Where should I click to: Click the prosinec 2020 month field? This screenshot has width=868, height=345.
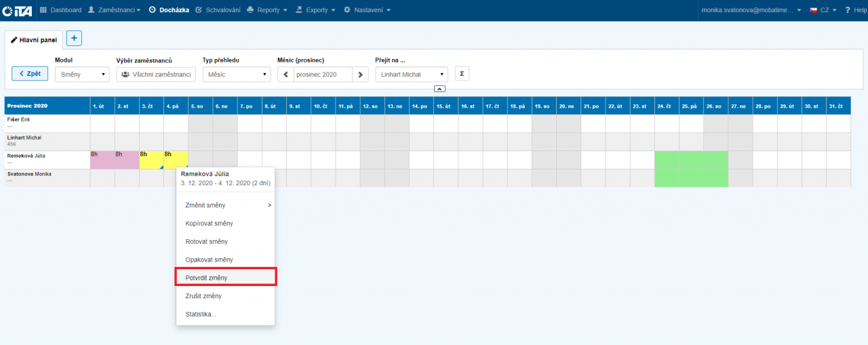(x=323, y=75)
